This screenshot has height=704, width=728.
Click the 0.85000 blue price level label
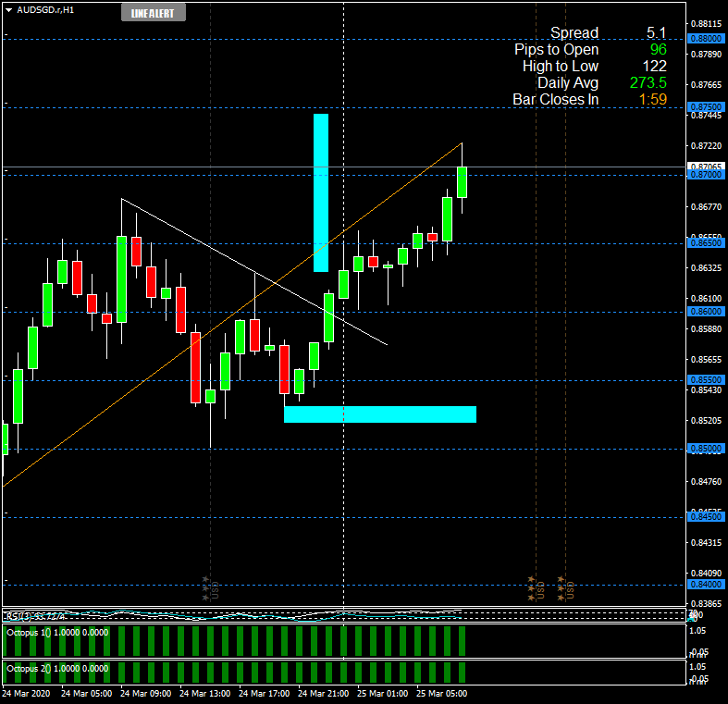706,448
